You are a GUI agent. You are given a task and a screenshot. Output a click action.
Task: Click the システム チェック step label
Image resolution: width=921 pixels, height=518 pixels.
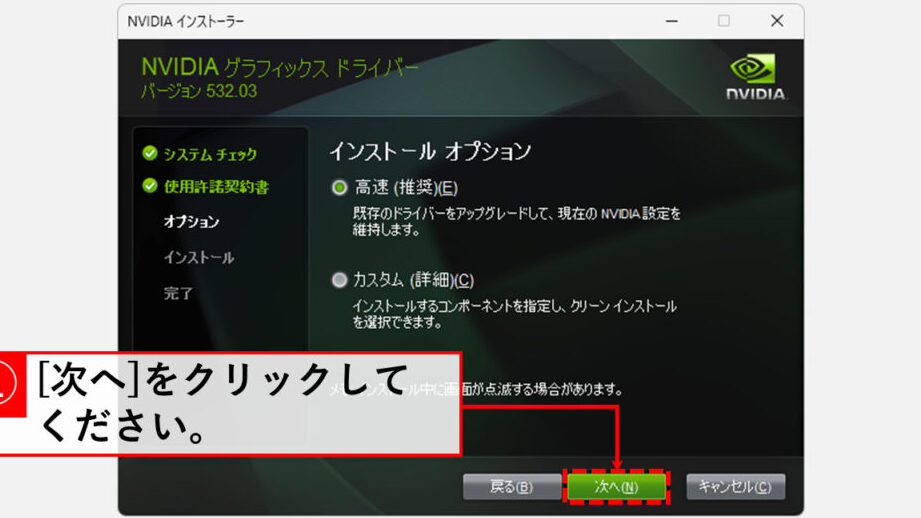coord(210,154)
